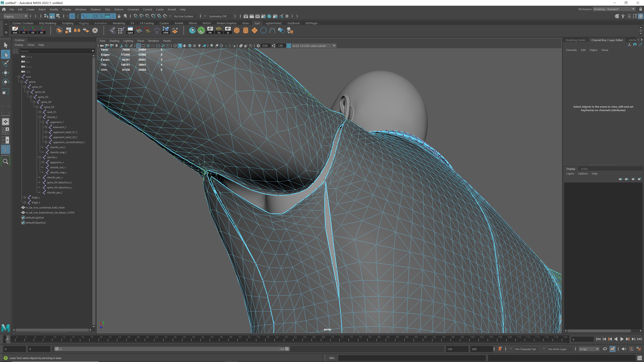This screenshot has height=362, width=644.
Task: Activate the Scale tool
Action: 5,91
